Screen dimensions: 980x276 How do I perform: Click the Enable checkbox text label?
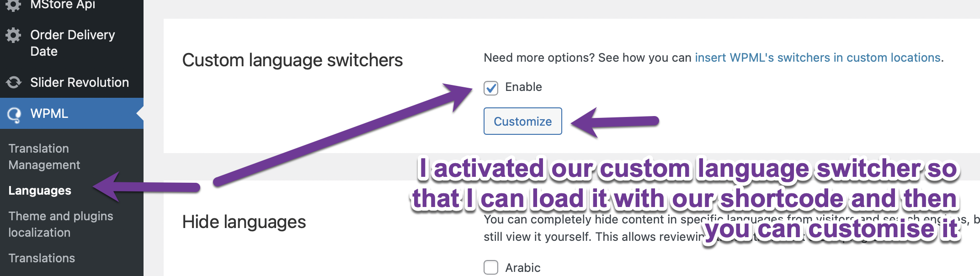tap(523, 87)
